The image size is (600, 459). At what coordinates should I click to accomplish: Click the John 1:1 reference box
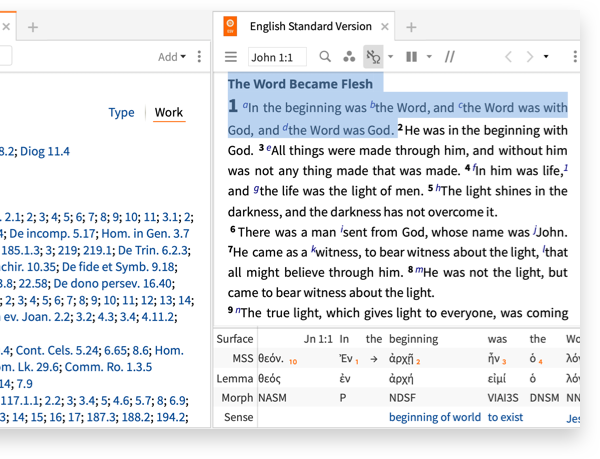[x=277, y=57]
